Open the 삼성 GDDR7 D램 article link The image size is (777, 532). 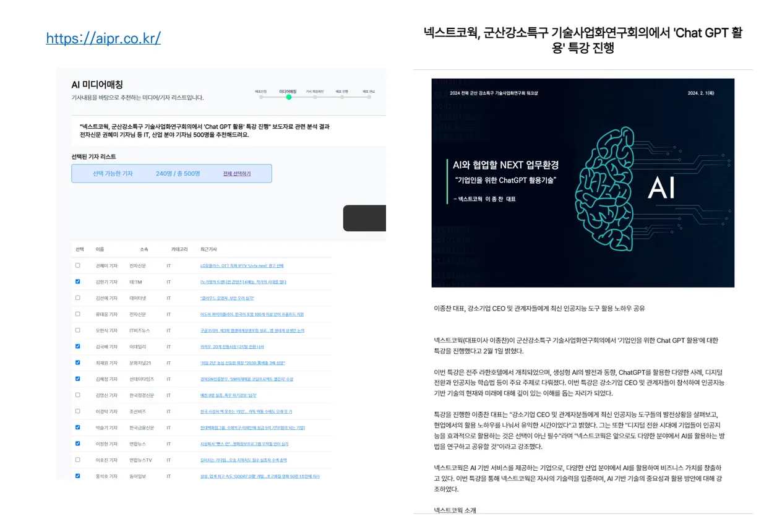click(260, 476)
